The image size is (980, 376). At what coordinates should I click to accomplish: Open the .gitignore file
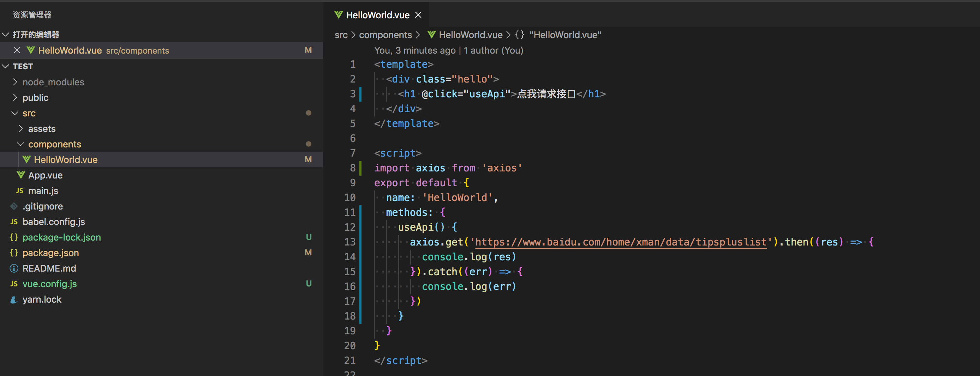pyautogui.click(x=162, y=206)
